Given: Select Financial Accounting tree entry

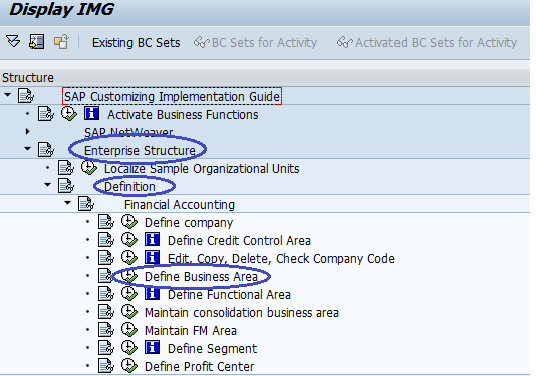Looking at the screenshot, I should click(179, 205).
